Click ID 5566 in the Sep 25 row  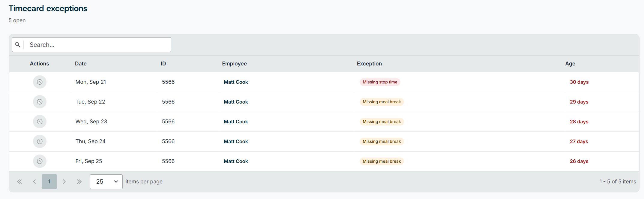point(168,161)
